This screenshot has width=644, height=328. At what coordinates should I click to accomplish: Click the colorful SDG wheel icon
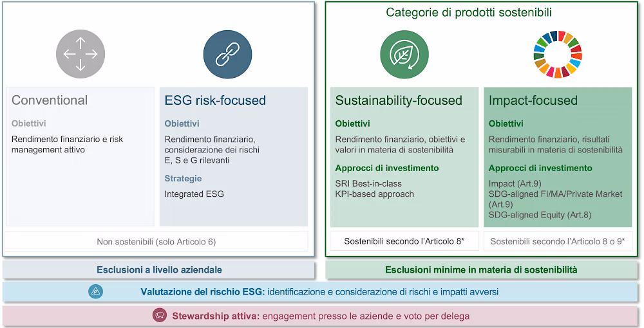[557, 54]
